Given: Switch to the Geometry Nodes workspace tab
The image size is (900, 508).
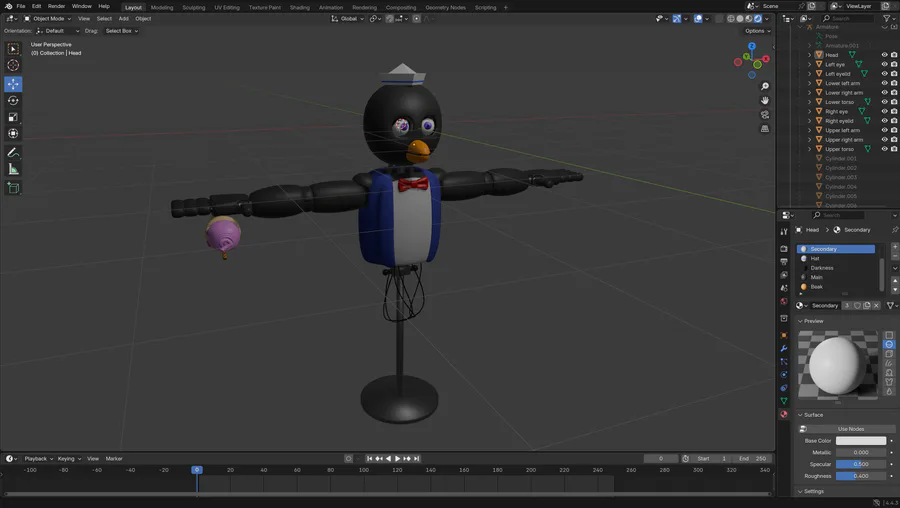Looking at the screenshot, I should coord(445,7).
